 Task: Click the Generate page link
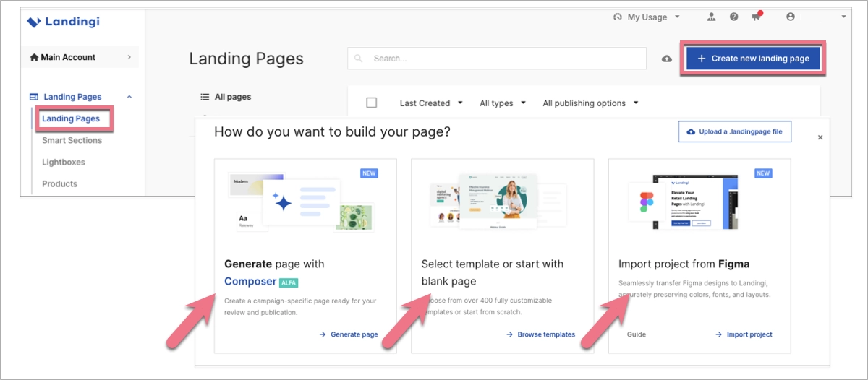click(348, 334)
